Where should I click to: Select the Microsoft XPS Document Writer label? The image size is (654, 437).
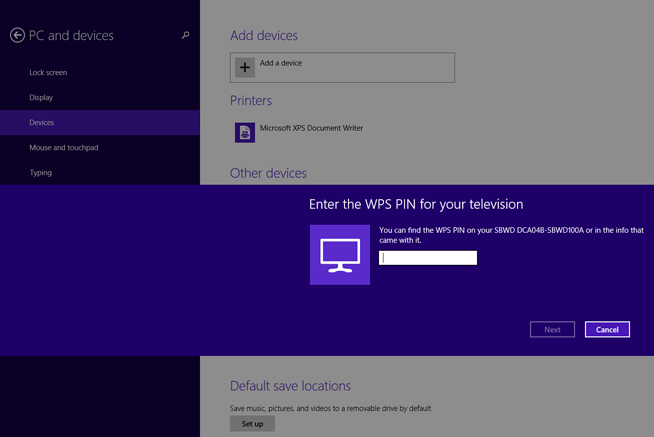311,128
